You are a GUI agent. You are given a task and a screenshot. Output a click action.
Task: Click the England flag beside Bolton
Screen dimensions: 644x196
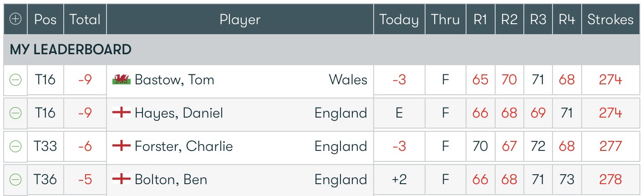click(x=122, y=179)
